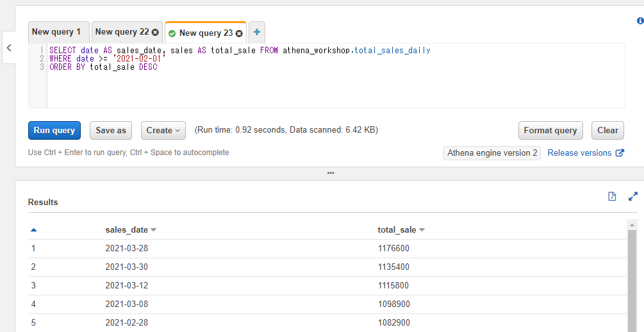
Task: Sort results by sales_date column arrow
Action: (x=154, y=230)
